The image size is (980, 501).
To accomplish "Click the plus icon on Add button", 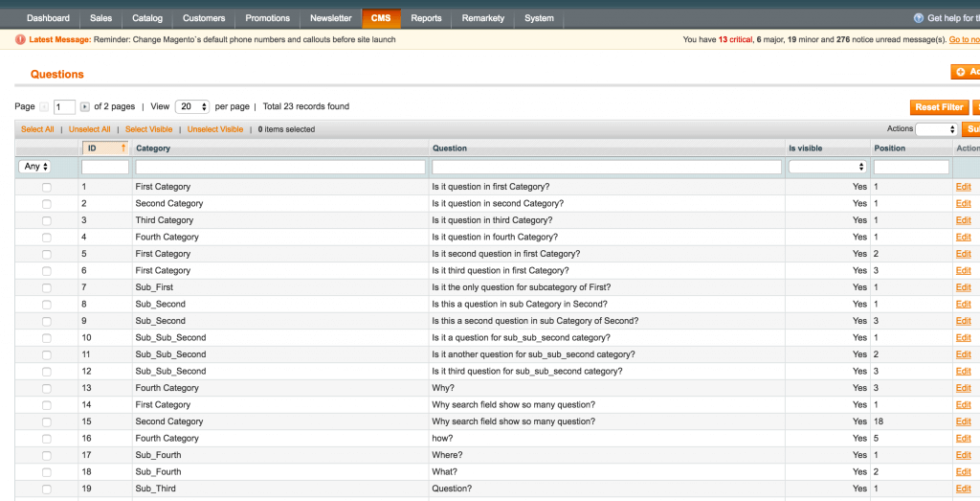I will tap(961, 72).
